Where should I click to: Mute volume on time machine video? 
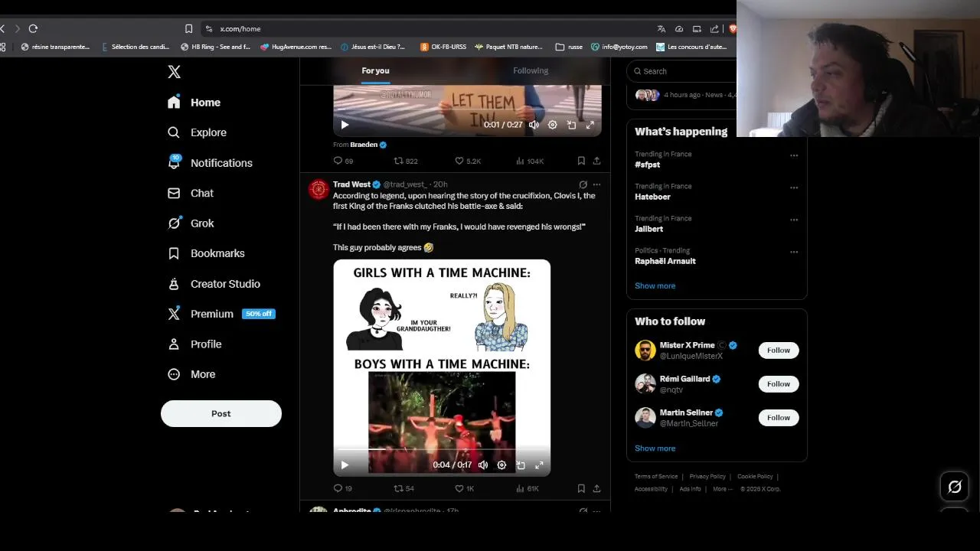click(483, 465)
